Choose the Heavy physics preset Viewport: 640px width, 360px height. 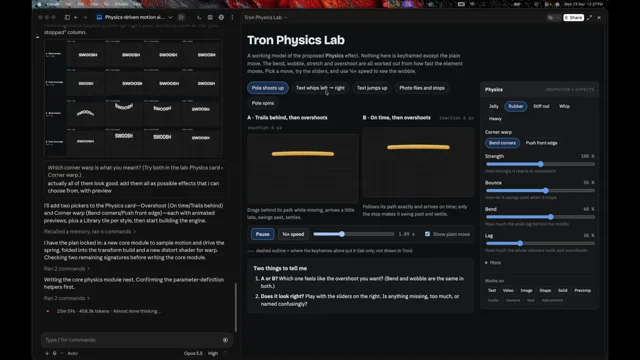[495, 119]
